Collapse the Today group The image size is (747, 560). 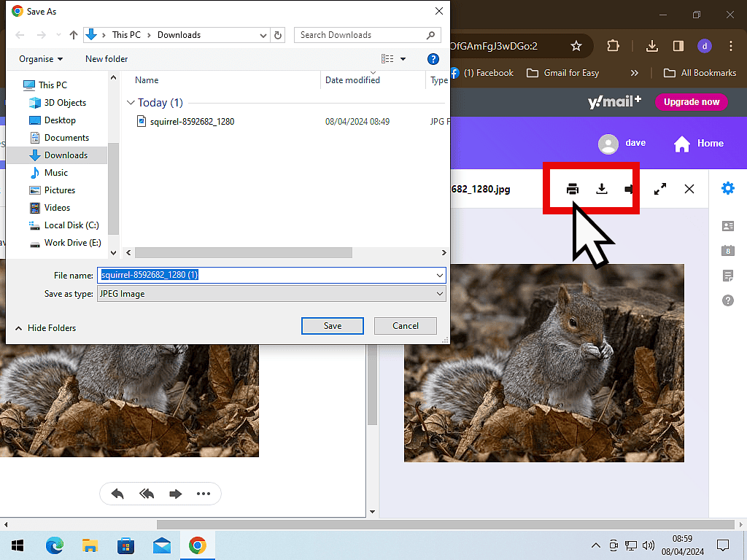point(131,103)
